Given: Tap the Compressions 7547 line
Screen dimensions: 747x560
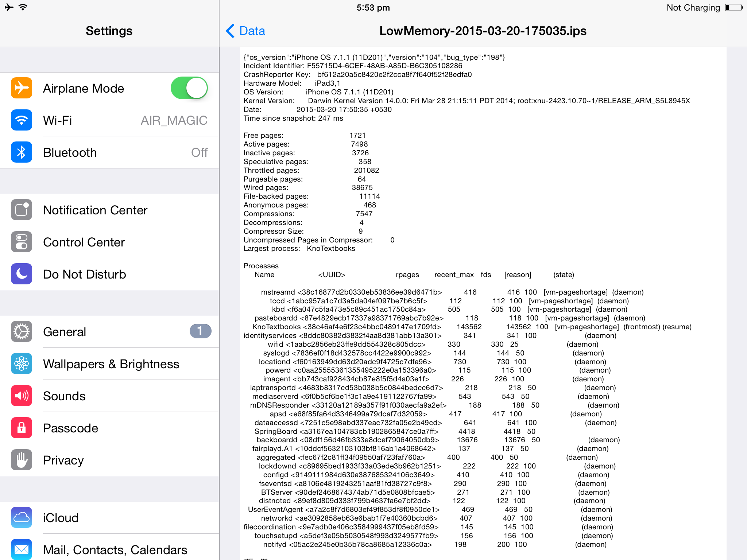Looking at the screenshot, I should point(308,214).
